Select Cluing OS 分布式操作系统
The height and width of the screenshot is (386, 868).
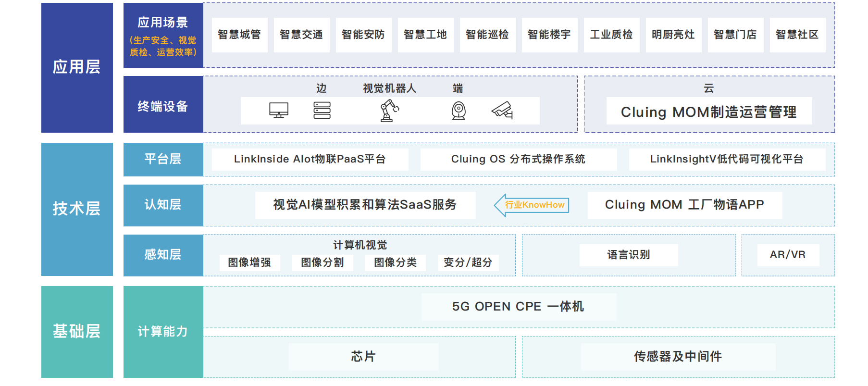pyautogui.click(x=518, y=160)
